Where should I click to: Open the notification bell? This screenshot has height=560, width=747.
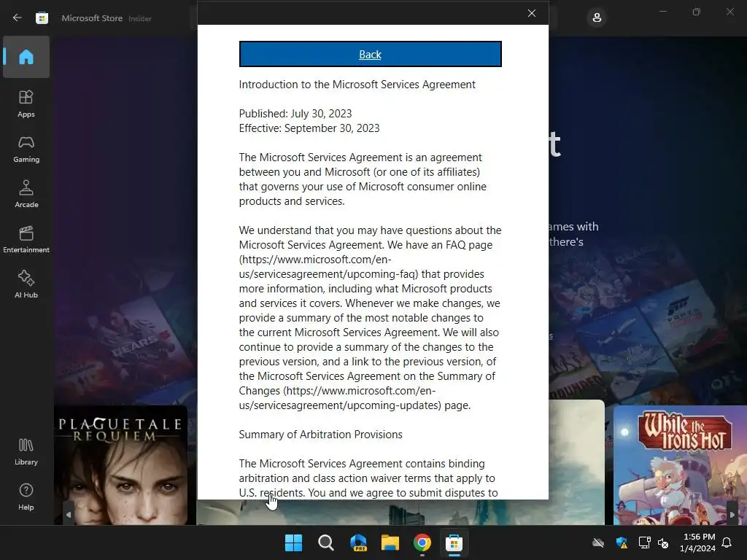(727, 542)
